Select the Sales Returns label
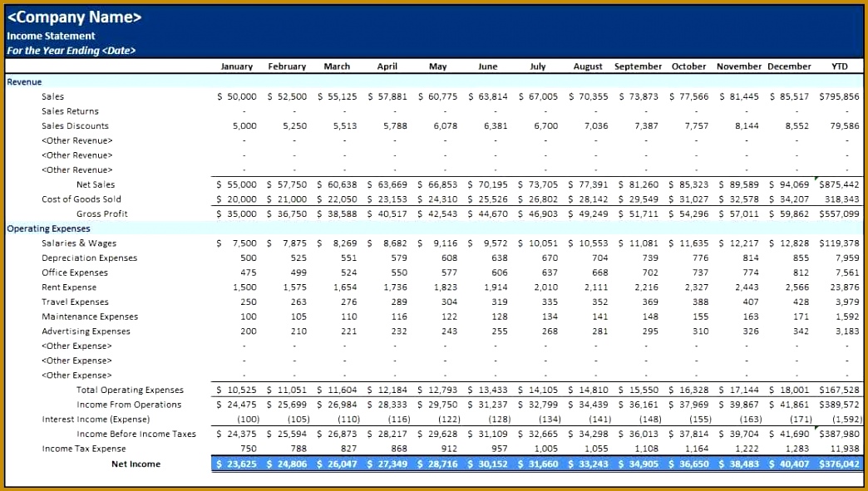 coord(70,110)
